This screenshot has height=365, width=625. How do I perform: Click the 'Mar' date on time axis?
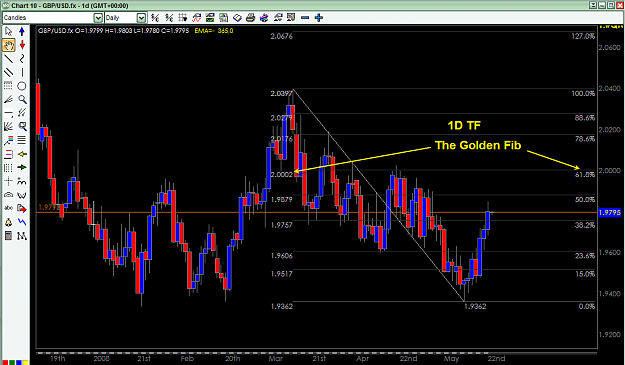[x=275, y=359]
